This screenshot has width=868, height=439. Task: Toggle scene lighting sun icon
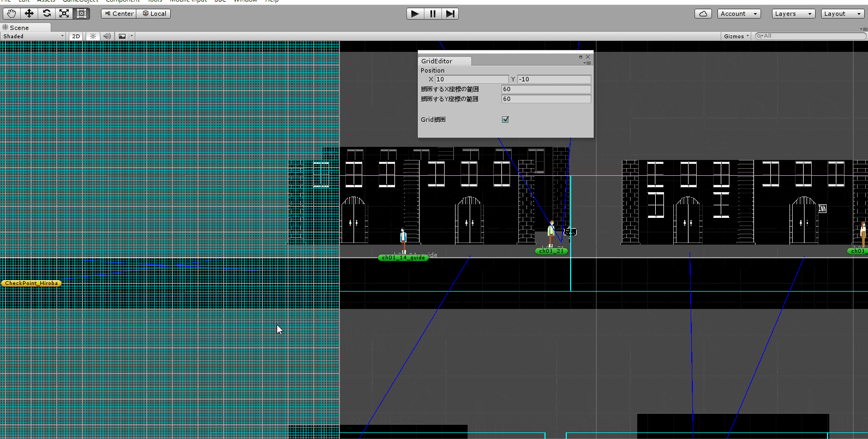[x=93, y=36]
